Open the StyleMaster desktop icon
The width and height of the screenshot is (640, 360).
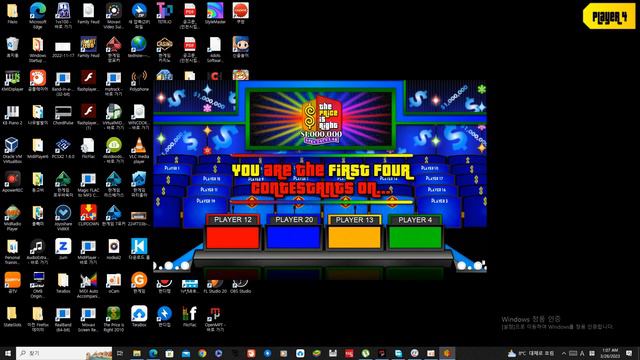tap(215, 13)
